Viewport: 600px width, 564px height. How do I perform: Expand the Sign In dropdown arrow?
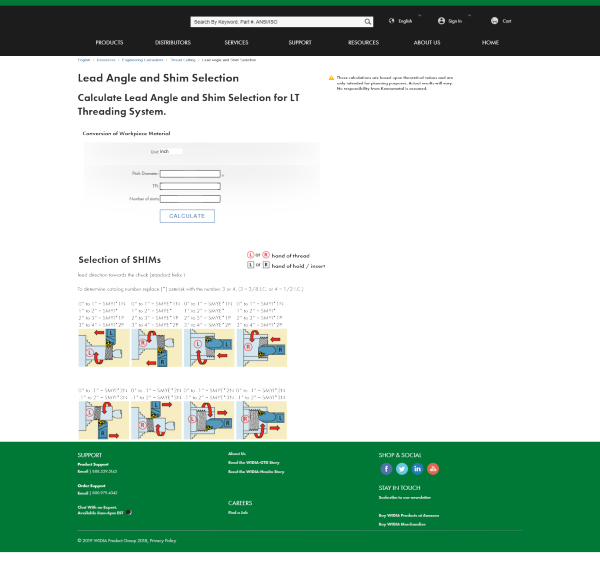(x=470, y=16)
